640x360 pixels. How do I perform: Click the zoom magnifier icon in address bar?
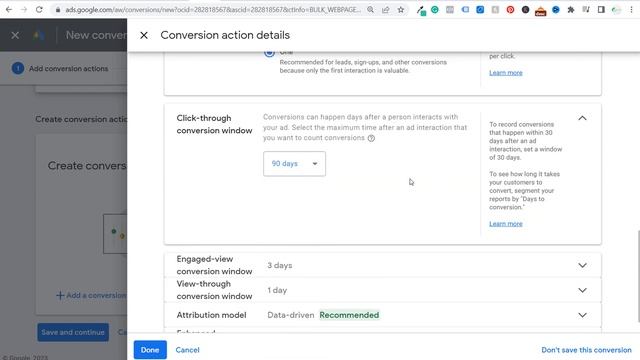tap(370, 9)
